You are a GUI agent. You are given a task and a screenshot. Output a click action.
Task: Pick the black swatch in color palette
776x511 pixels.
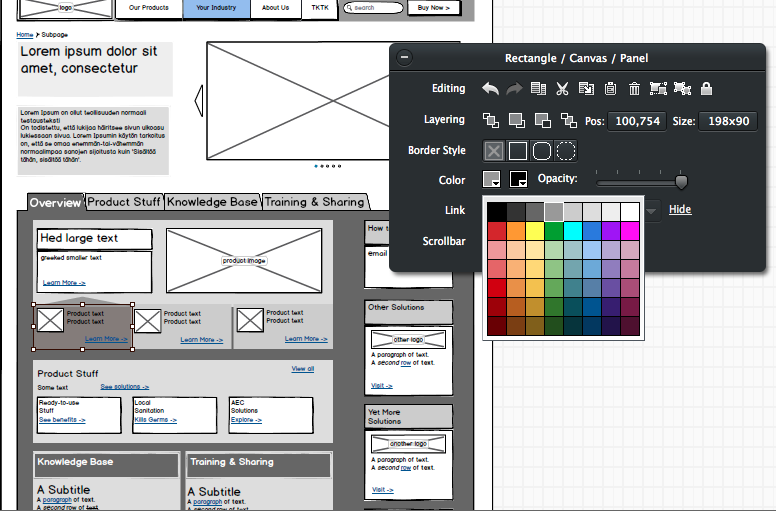[x=497, y=212]
